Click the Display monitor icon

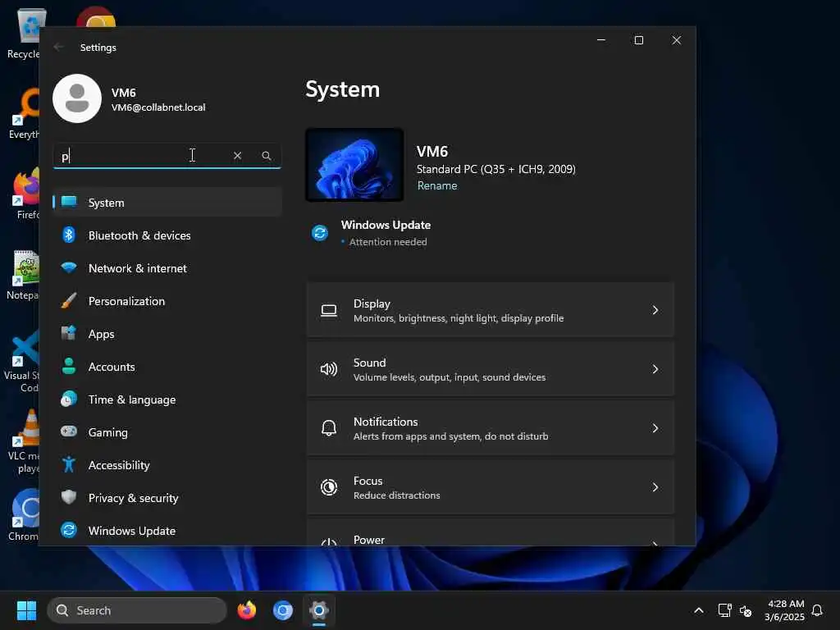point(329,311)
